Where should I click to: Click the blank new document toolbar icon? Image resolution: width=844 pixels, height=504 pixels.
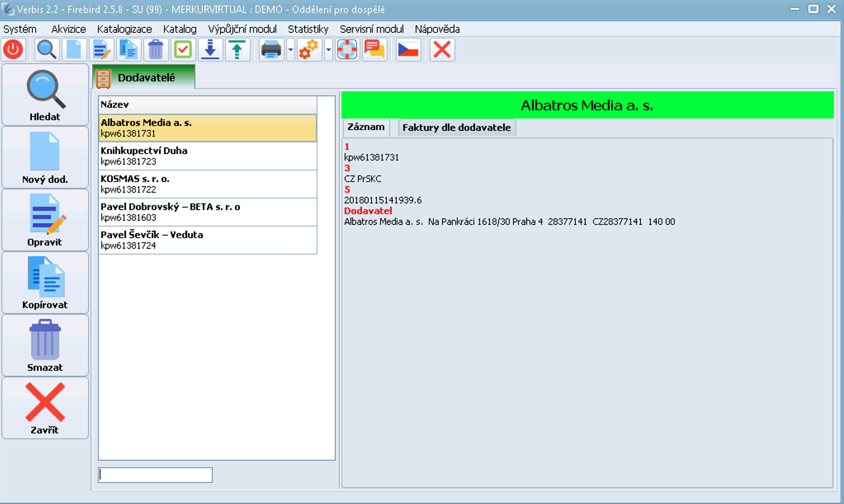point(74,49)
